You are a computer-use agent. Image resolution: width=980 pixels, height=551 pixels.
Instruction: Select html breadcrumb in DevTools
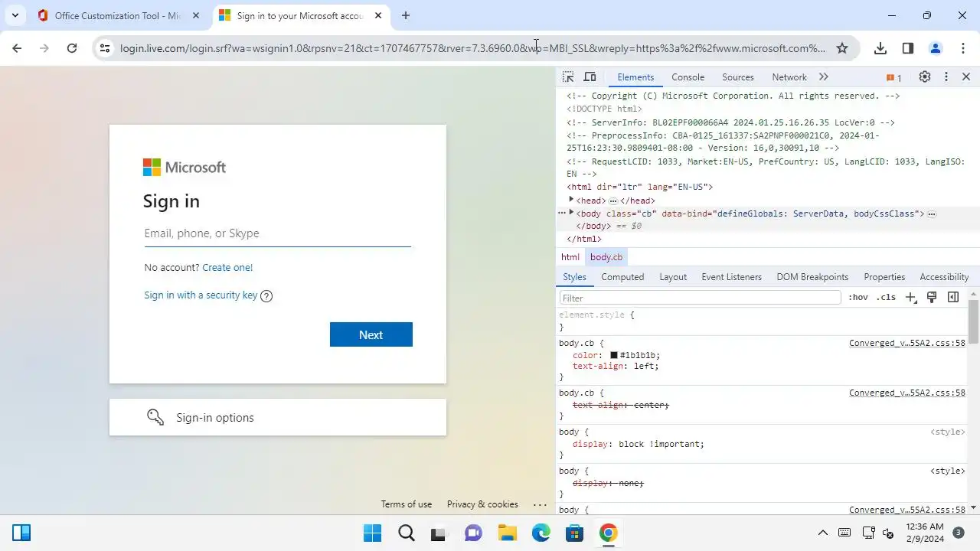570,257
